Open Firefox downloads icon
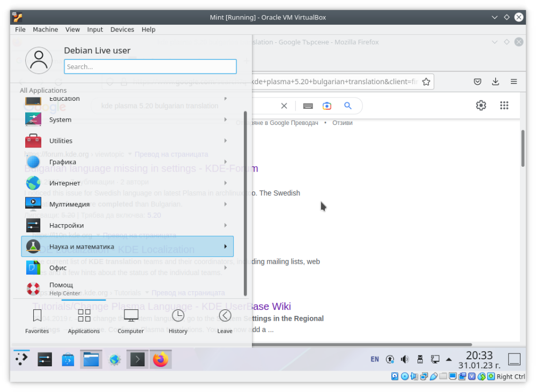536x392 pixels. coord(495,82)
